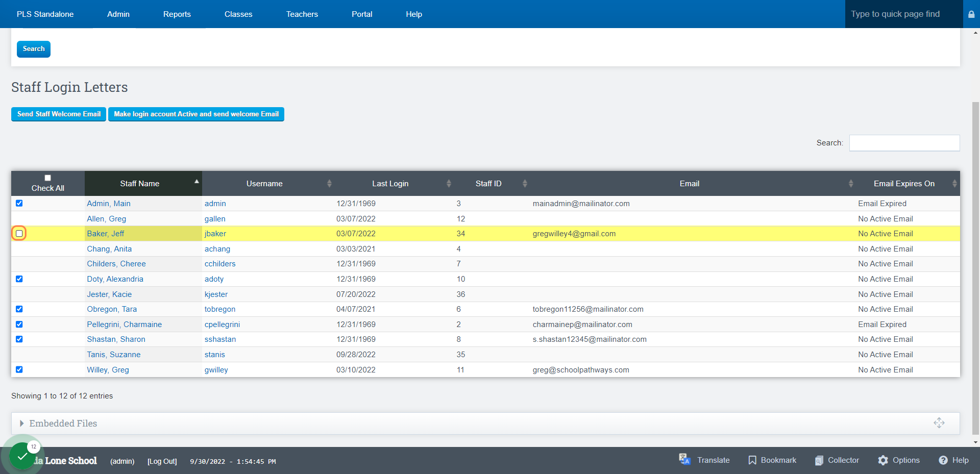Click the Search button
This screenshot has width=980, height=474.
coord(34,49)
